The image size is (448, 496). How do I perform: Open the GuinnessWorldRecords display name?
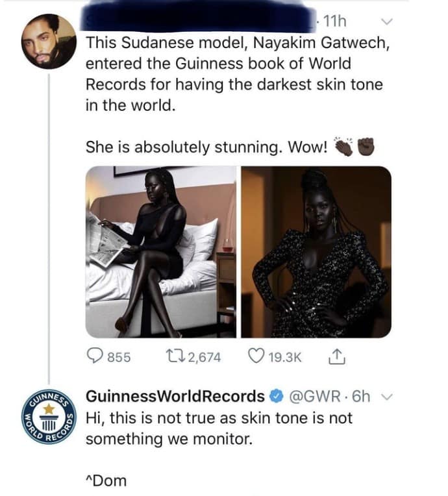click(x=175, y=396)
